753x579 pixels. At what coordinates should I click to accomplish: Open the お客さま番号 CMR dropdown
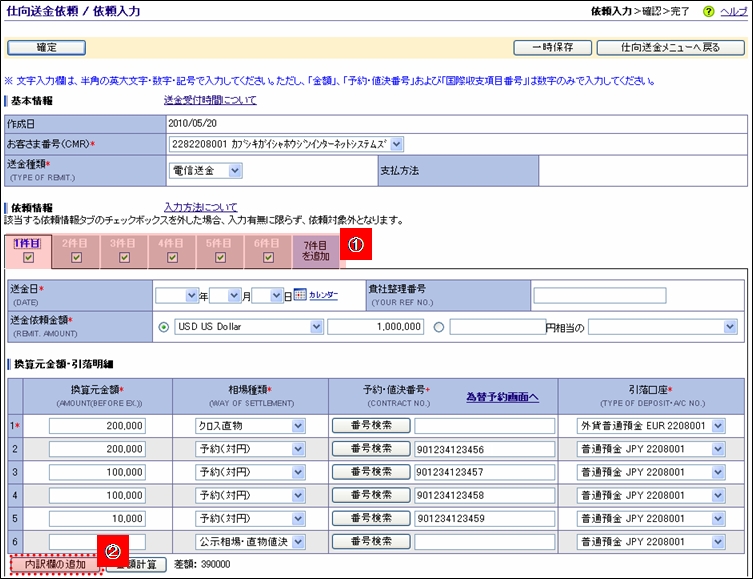click(x=286, y=144)
